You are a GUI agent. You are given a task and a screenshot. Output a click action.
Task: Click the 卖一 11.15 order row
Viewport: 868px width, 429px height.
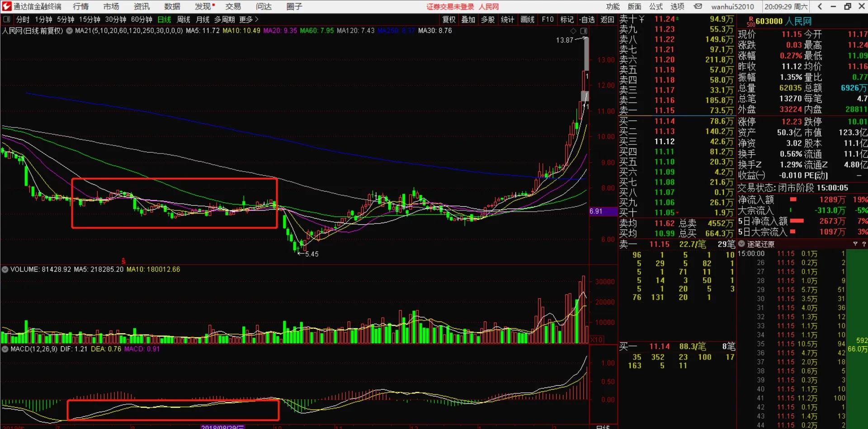677,111
